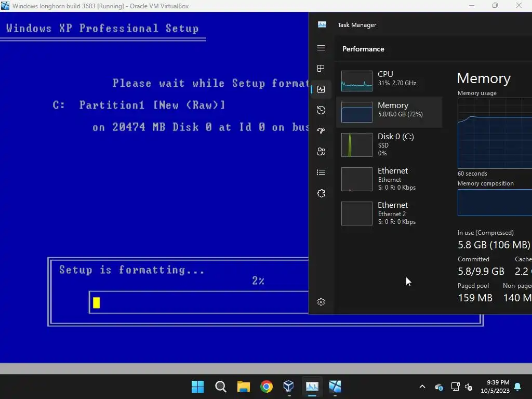Click the 'In use (Compressed)' label
532x399 pixels.
point(486,233)
